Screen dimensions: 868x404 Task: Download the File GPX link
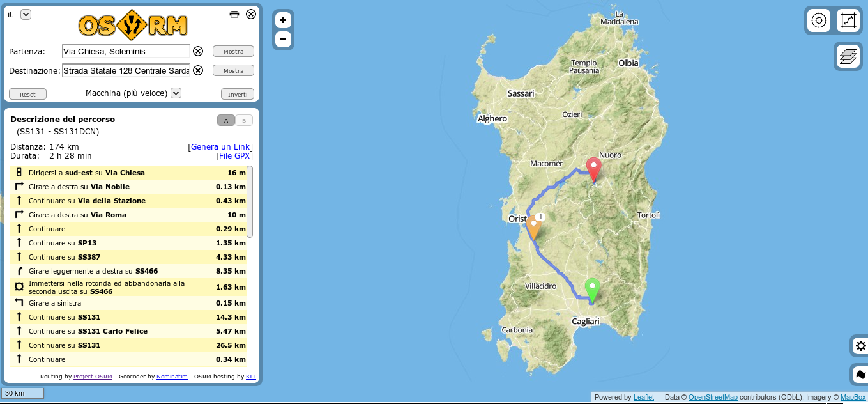[x=234, y=156]
